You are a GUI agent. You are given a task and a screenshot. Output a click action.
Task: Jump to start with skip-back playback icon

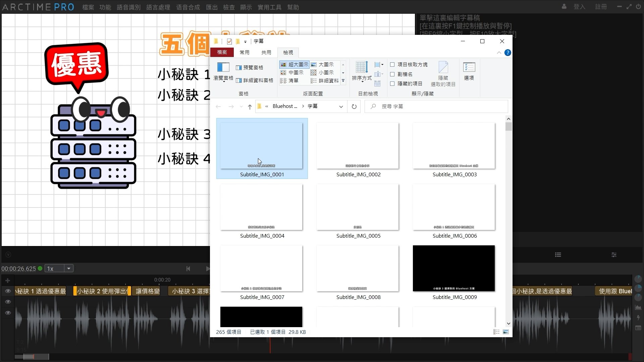click(188, 268)
